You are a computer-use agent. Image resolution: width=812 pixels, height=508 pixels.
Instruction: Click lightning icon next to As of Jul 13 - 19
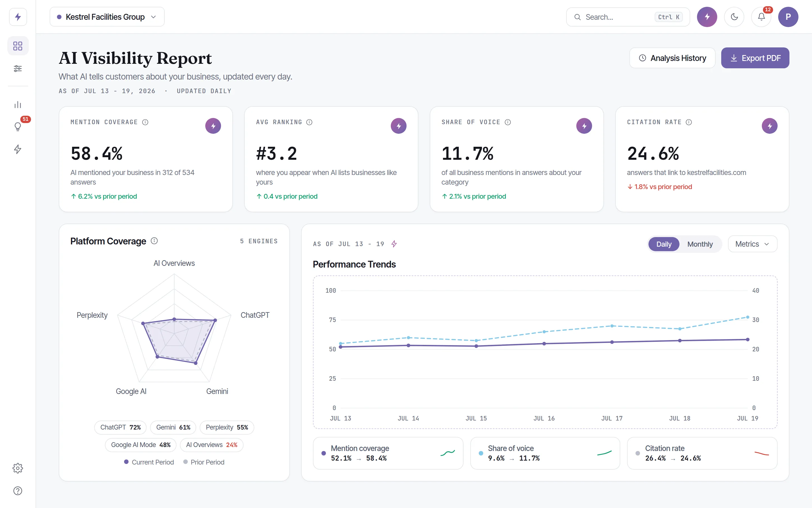(394, 244)
